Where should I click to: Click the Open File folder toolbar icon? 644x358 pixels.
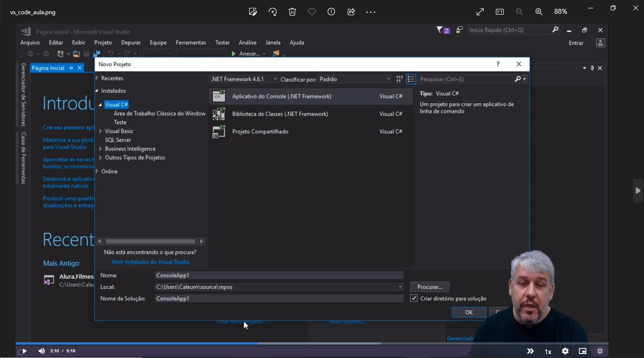(x=77, y=54)
